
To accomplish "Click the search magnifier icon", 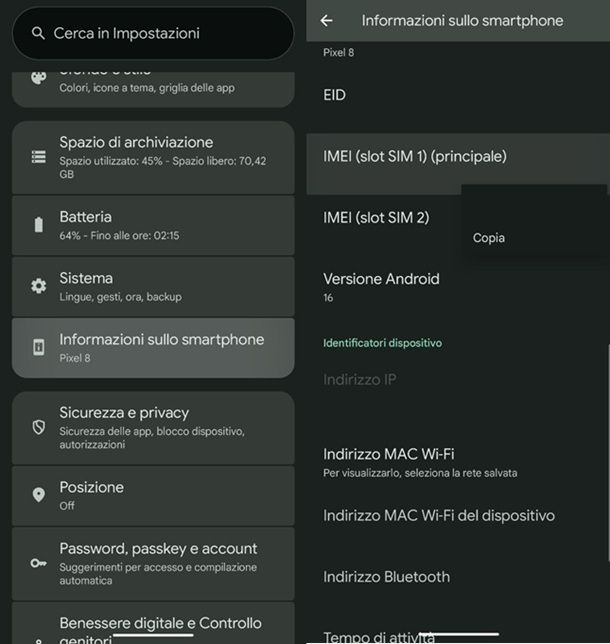I will pyautogui.click(x=39, y=33).
